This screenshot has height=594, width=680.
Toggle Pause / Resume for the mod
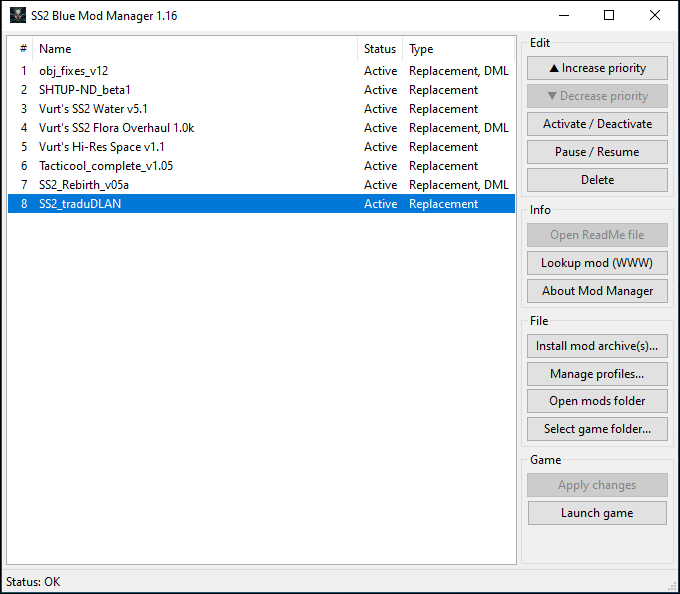click(x=597, y=152)
